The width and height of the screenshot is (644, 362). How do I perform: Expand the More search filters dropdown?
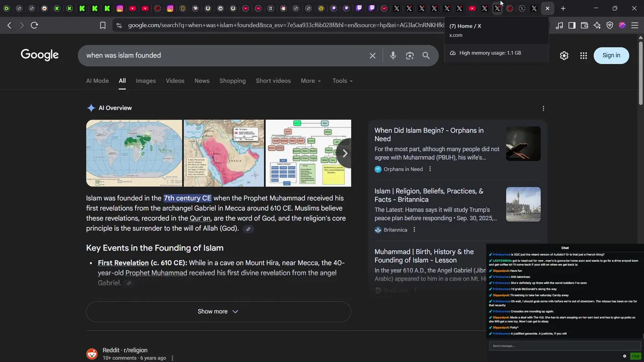pyautogui.click(x=310, y=81)
